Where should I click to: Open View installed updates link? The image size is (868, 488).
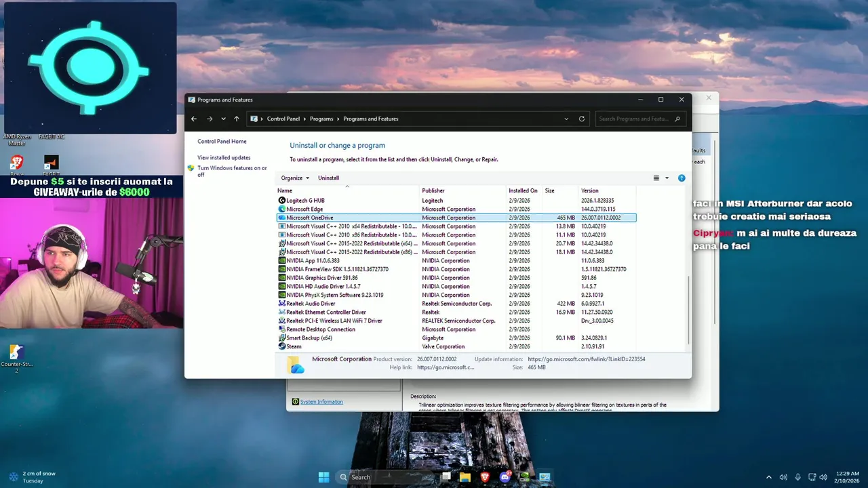[224, 158]
